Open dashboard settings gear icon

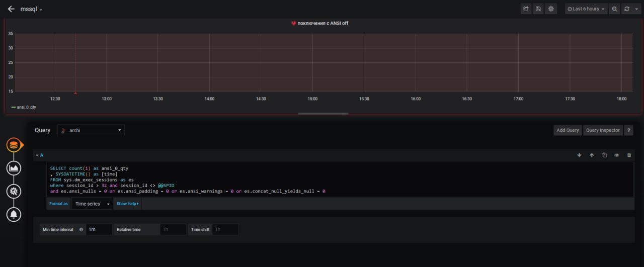tap(551, 9)
